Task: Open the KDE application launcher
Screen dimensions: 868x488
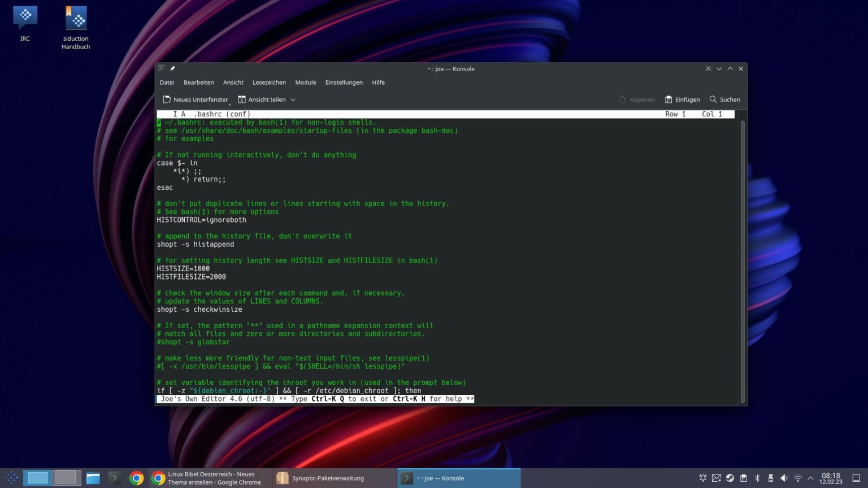Action: coord(12,478)
